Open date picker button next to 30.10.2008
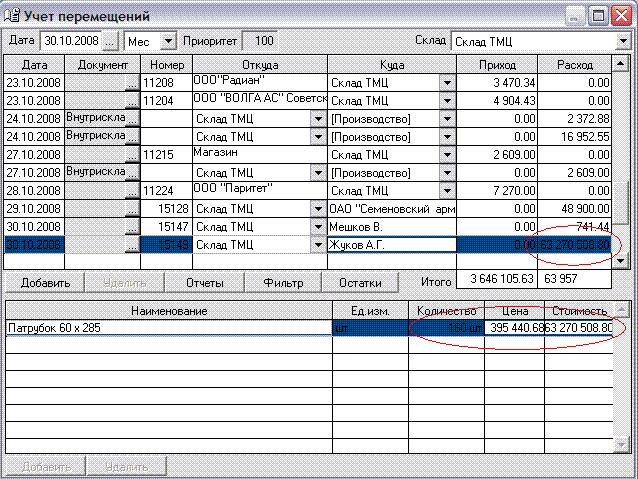Image resolution: width=638 pixels, height=479 pixels. (110, 42)
